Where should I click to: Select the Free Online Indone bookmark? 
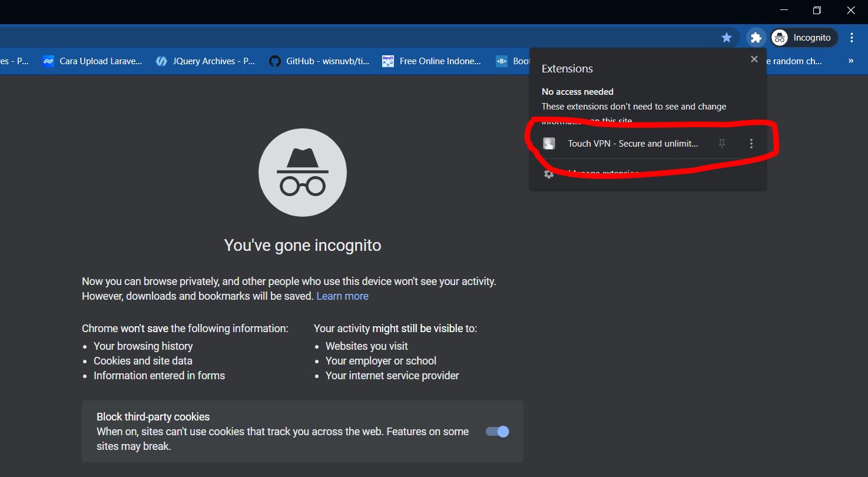click(387, 61)
